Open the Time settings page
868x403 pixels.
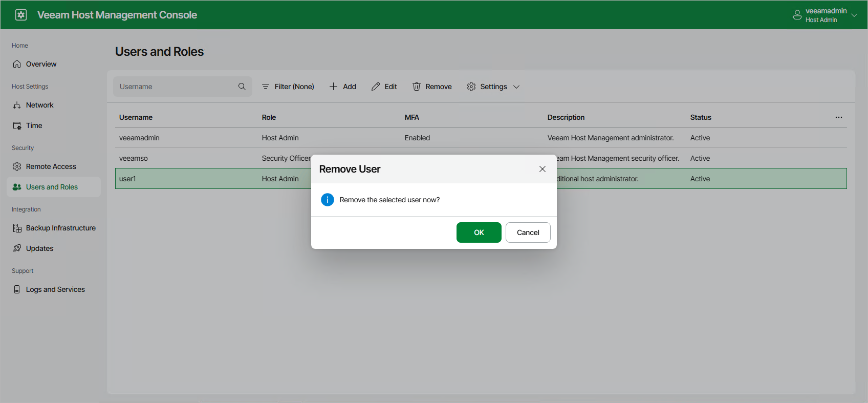(x=54, y=125)
